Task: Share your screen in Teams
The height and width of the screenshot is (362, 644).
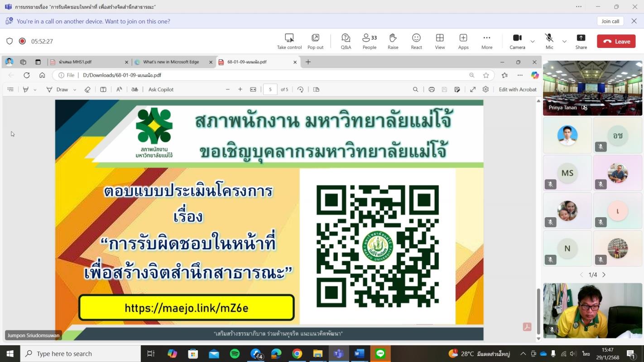Action: [581, 41]
